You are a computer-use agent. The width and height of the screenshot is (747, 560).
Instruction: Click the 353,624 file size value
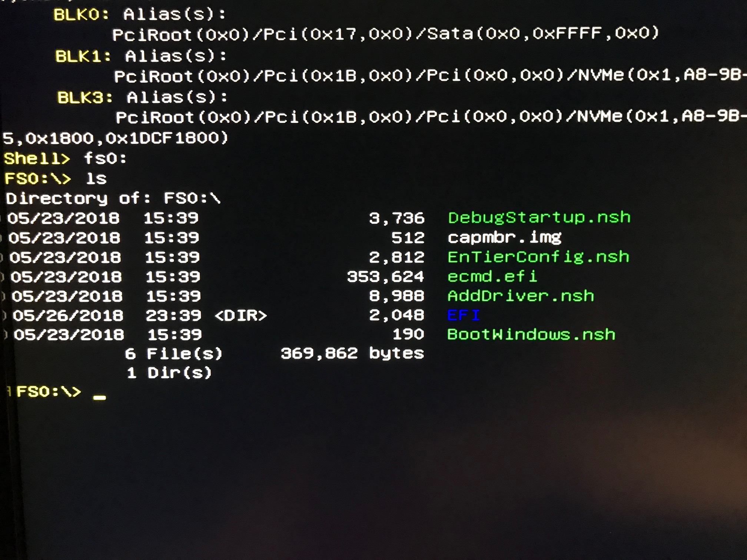click(x=385, y=277)
